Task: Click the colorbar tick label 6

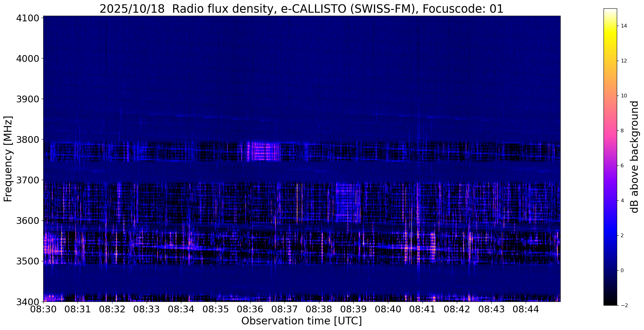Action: point(622,166)
